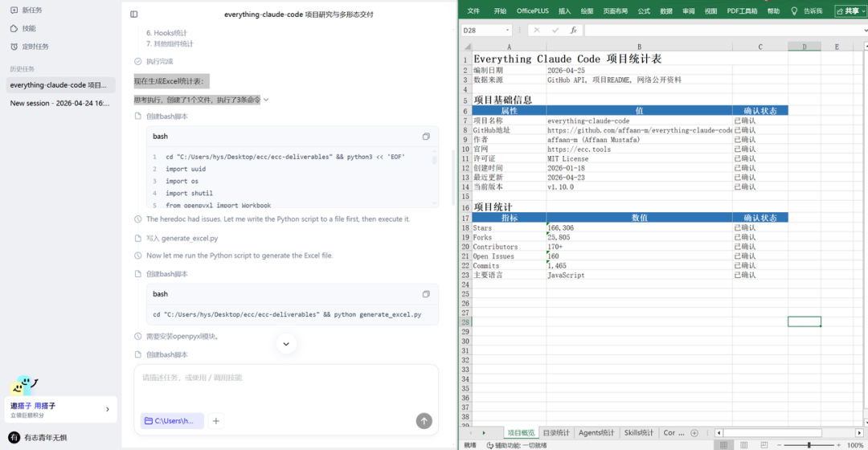The width and height of the screenshot is (868, 450).
Task: Add a new sheet in Excel
Action: pyautogui.click(x=694, y=433)
